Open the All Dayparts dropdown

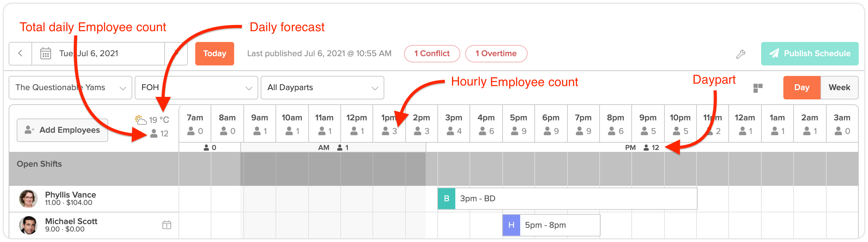click(322, 88)
